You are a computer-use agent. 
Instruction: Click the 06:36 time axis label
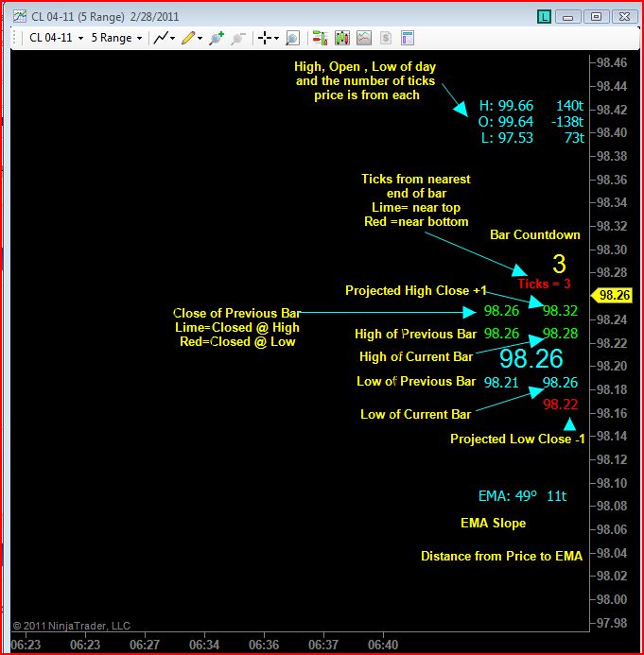click(264, 645)
